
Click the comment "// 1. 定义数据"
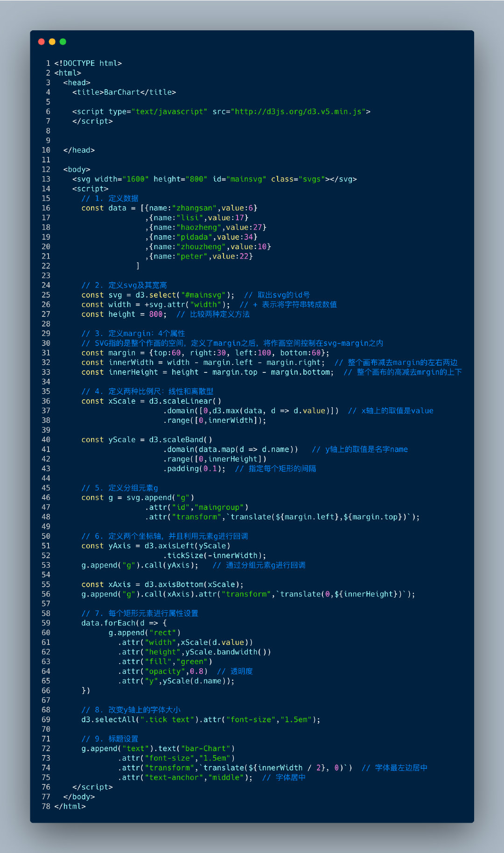click(110, 198)
